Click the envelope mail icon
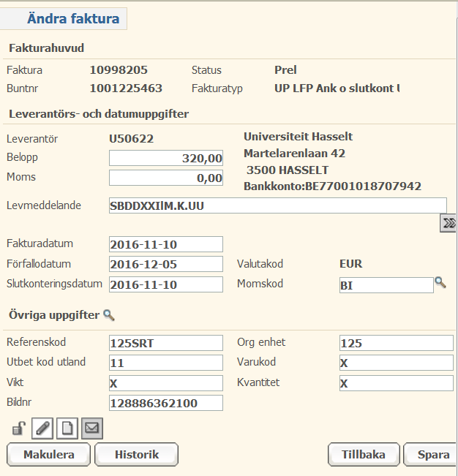The image size is (458, 476). pos(92,428)
